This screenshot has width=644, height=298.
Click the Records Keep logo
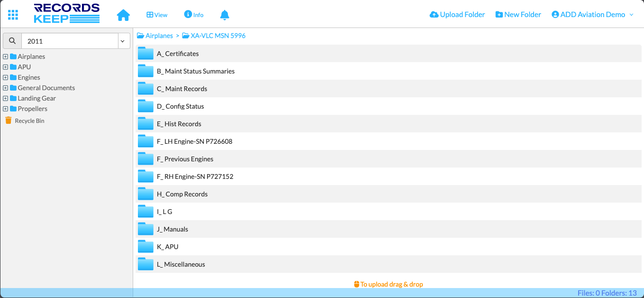click(x=67, y=14)
